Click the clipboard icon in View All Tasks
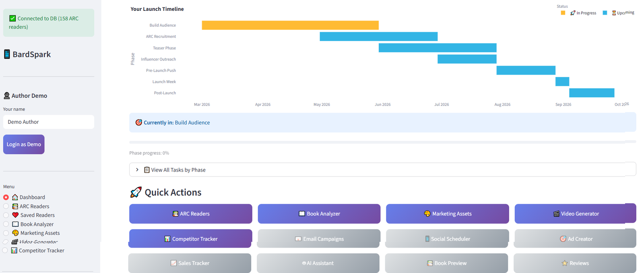Viewport: 644px width, 273px height. click(147, 170)
